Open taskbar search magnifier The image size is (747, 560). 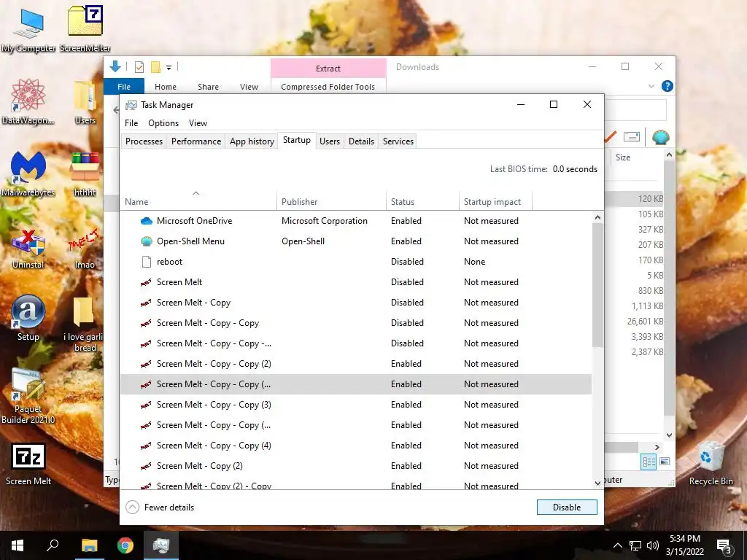(53, 545)
